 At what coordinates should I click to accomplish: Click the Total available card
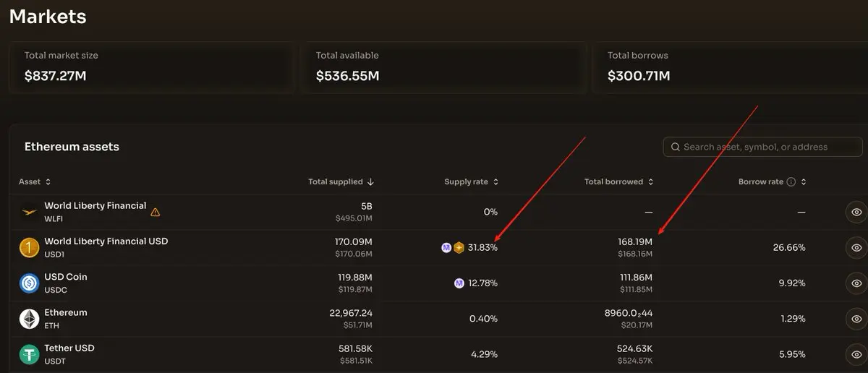click(443, 67)
